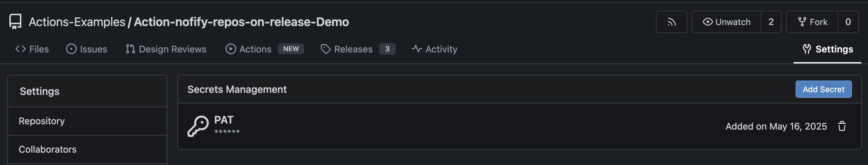Click the watchers count of 2

(x=771, y=22)
